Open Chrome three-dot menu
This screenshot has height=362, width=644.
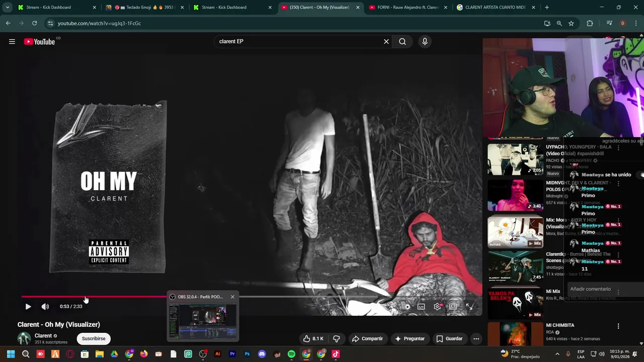[636, 23]
